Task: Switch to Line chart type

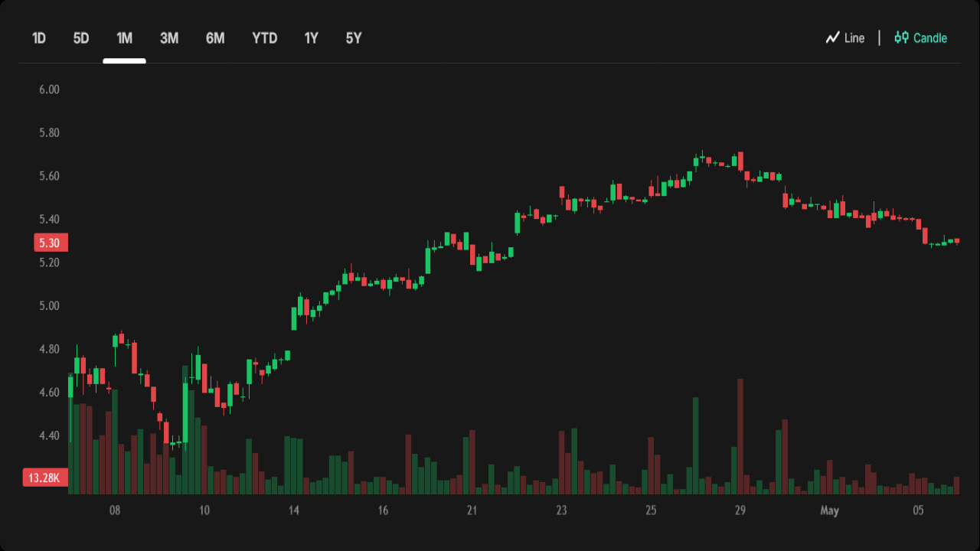Action: [854, 38]
